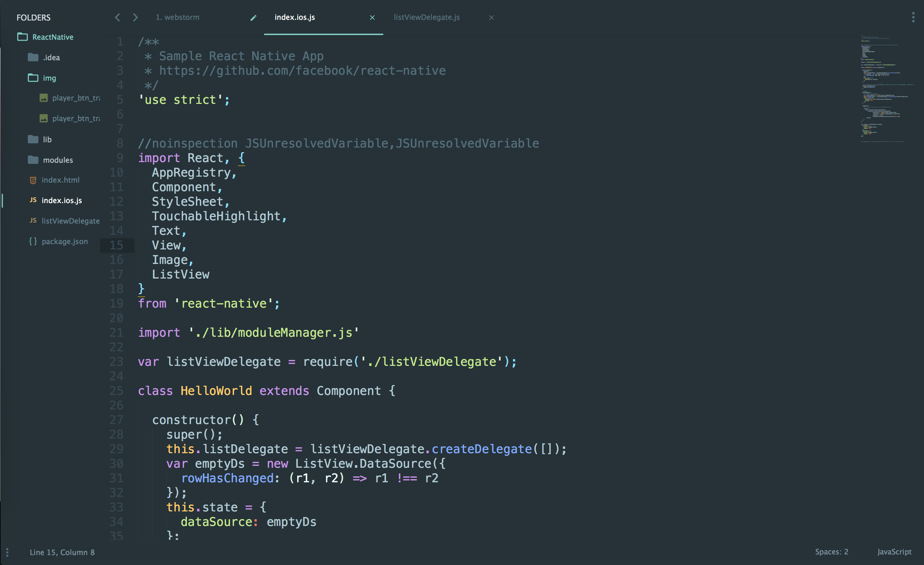The image size is (924, 565).
Task: Click the three-dot panel switcher in status bar
Action: click(7, 552)
